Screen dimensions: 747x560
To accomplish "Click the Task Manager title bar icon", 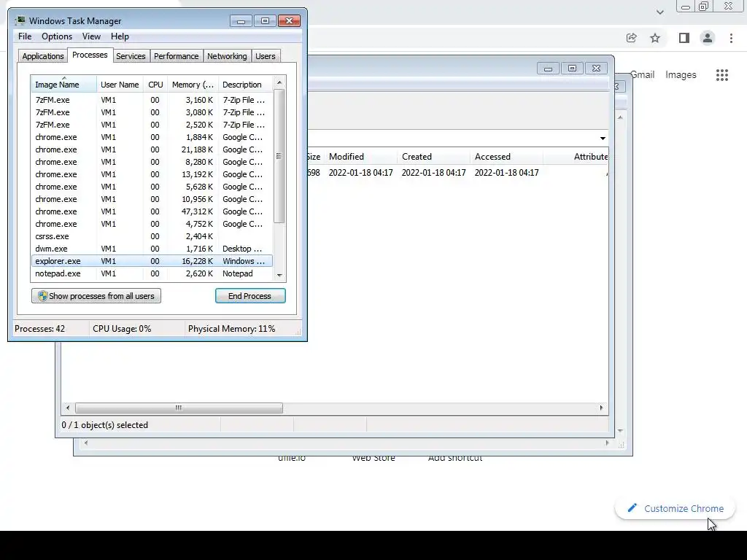I will pyautogui.click(x=20, y=20).
